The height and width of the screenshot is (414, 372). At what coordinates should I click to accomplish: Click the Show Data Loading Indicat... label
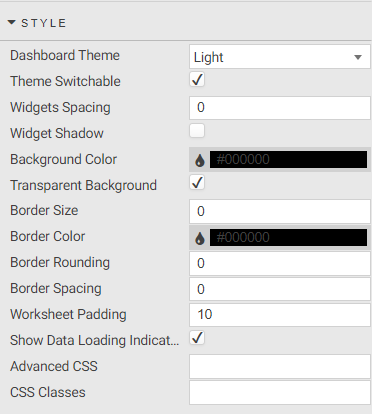(x=95, y=340)
